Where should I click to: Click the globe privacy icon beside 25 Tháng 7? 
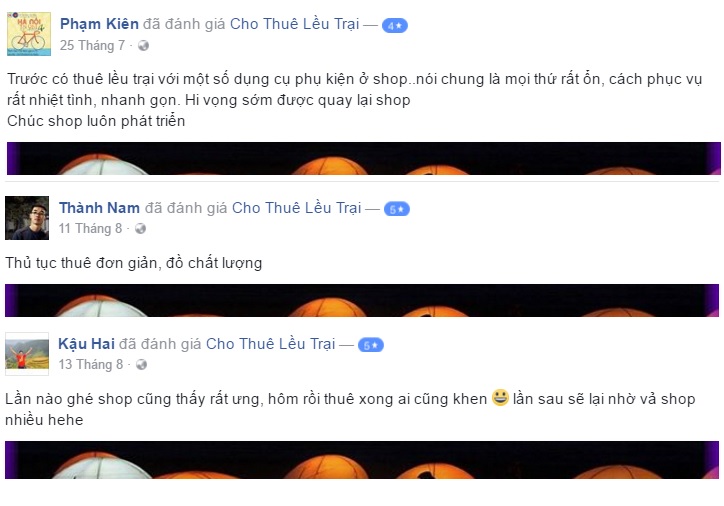[144, 45]
